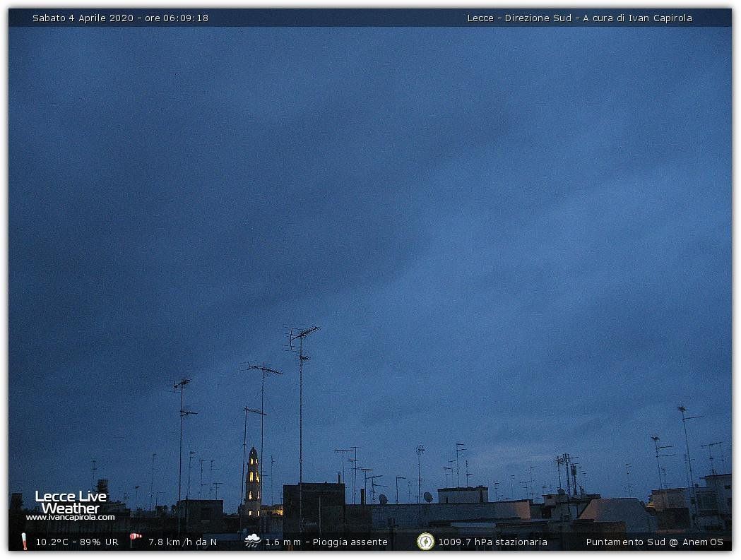This screenshot has height=560, width=741.
Task: Click the 7.8 km/h da N wind reading
Action: pos(182,542)
